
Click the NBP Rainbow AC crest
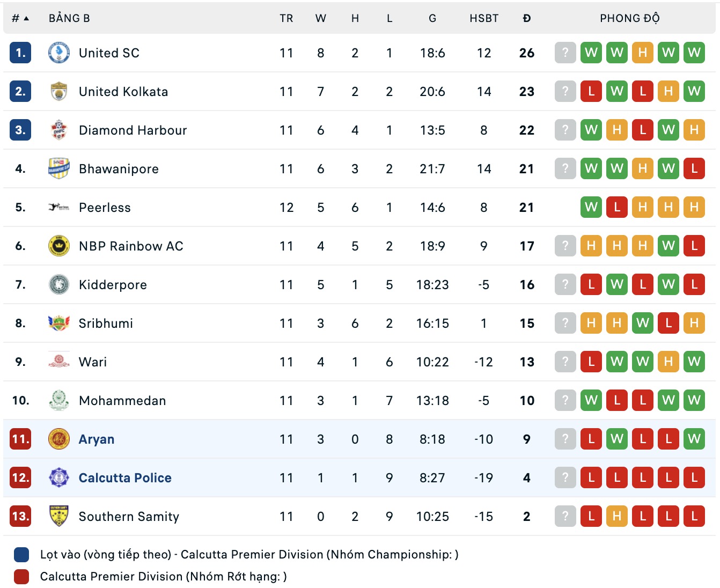tap(58, 246)
